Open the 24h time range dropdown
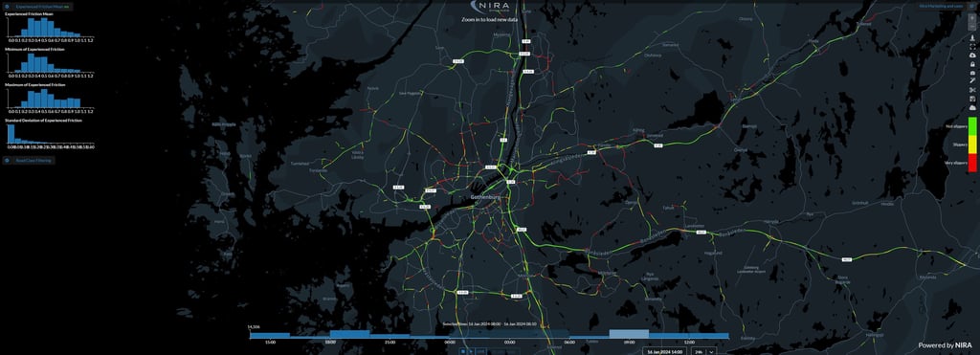 [703, 352]
